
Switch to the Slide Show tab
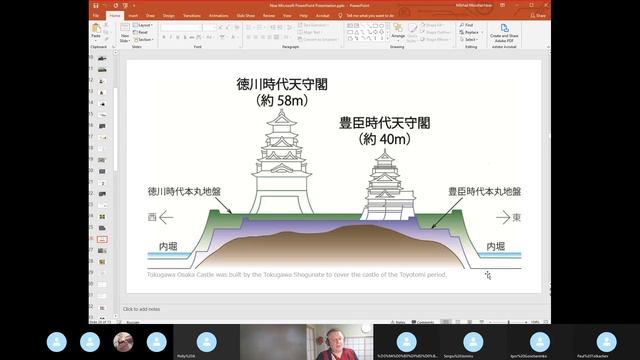pos(245,16)
